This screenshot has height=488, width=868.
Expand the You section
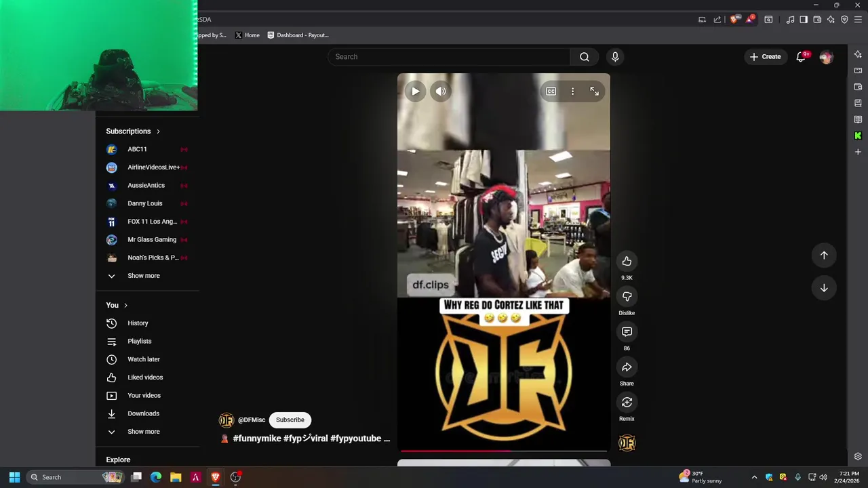point(117,306)
